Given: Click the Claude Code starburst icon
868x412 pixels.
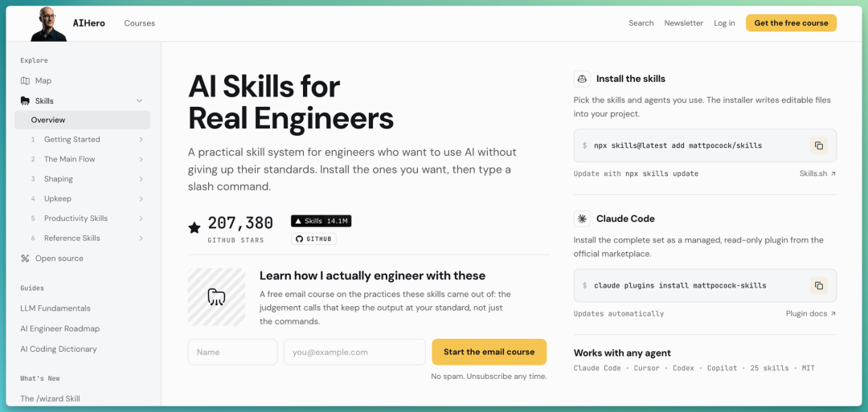Looking at the screenshot, I should point(582,218).
